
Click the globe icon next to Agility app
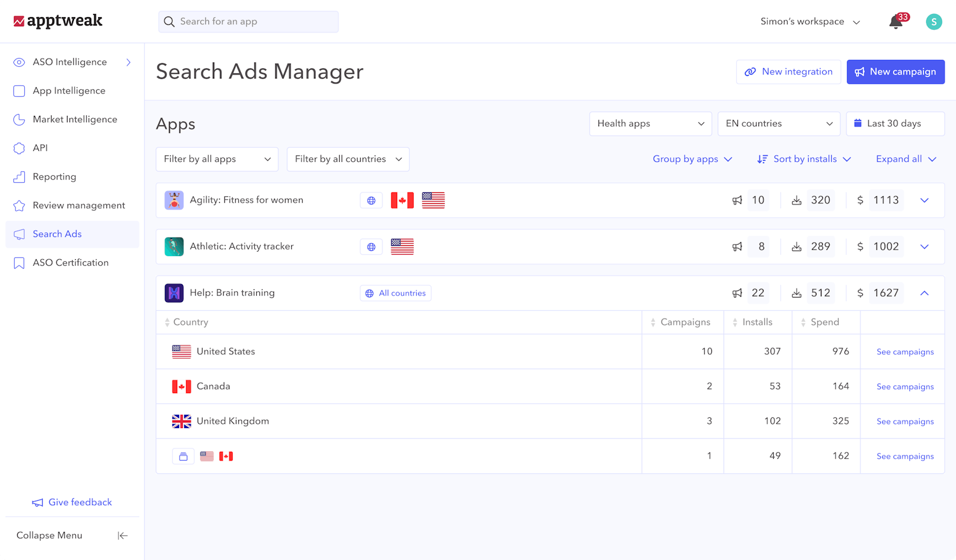point(371,200)
